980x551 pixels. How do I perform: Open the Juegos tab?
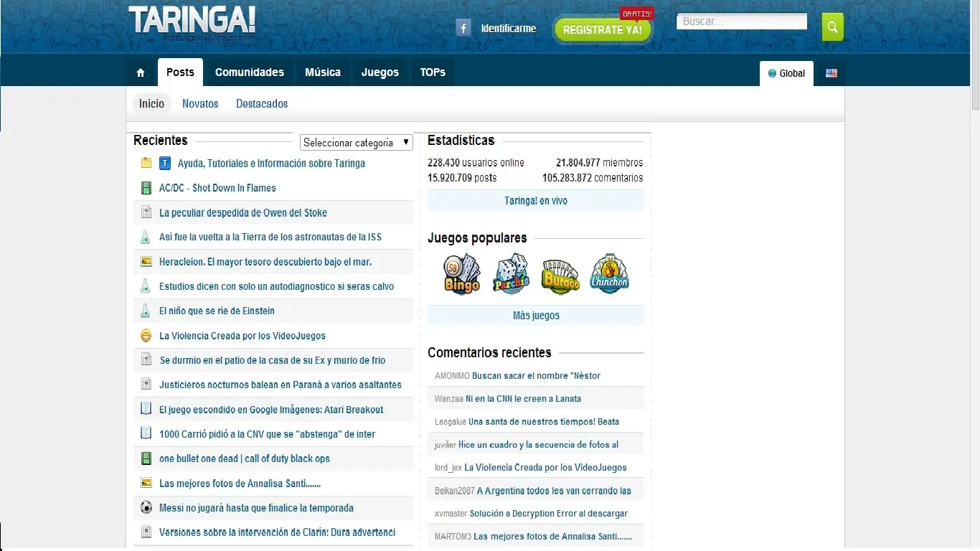point(380,72)
